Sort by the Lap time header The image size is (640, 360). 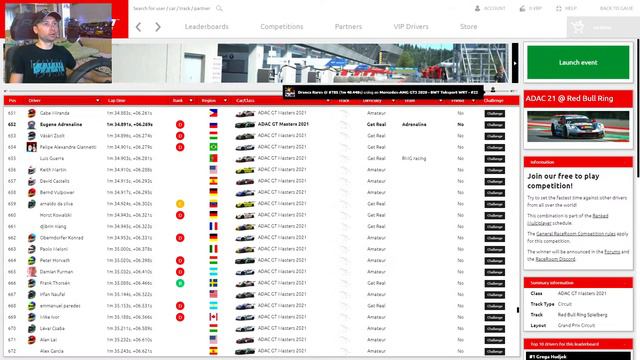[x=117, y=100]
